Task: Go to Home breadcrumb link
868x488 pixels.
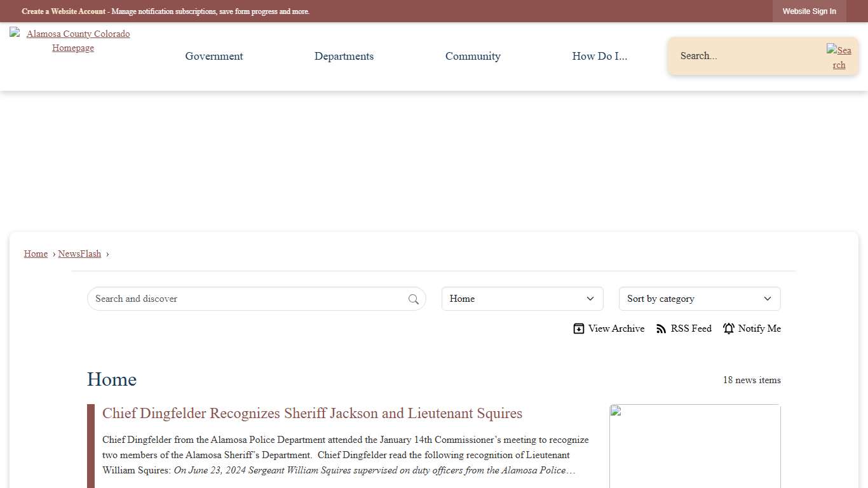Action: pos(36,254)
